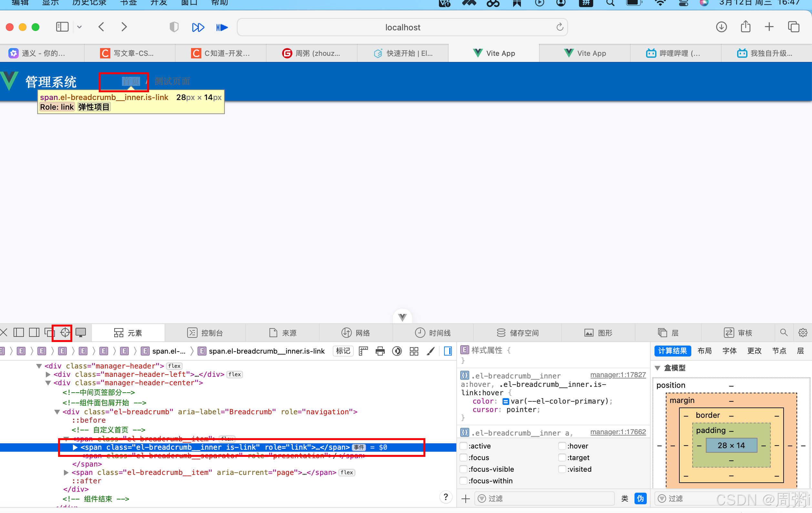Click the Safari share icon
The image size is (812, 513).
coord(746,27)
